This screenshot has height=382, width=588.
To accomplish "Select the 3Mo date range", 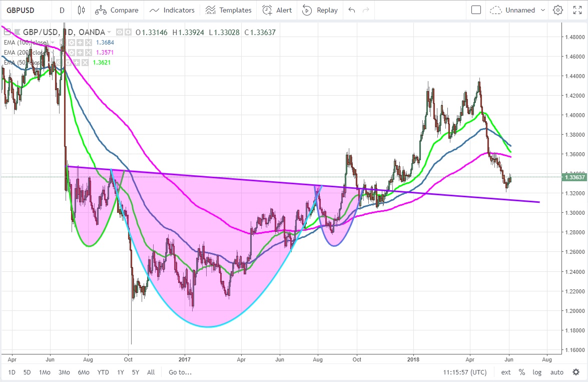I will [x=64, y=372].
